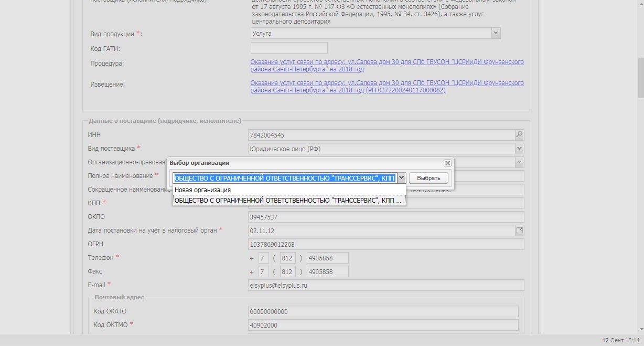The width and height of the screenshot is (644, 346).
Task: Open calendar icon for tax registration date
Action: tap(520, 230)
